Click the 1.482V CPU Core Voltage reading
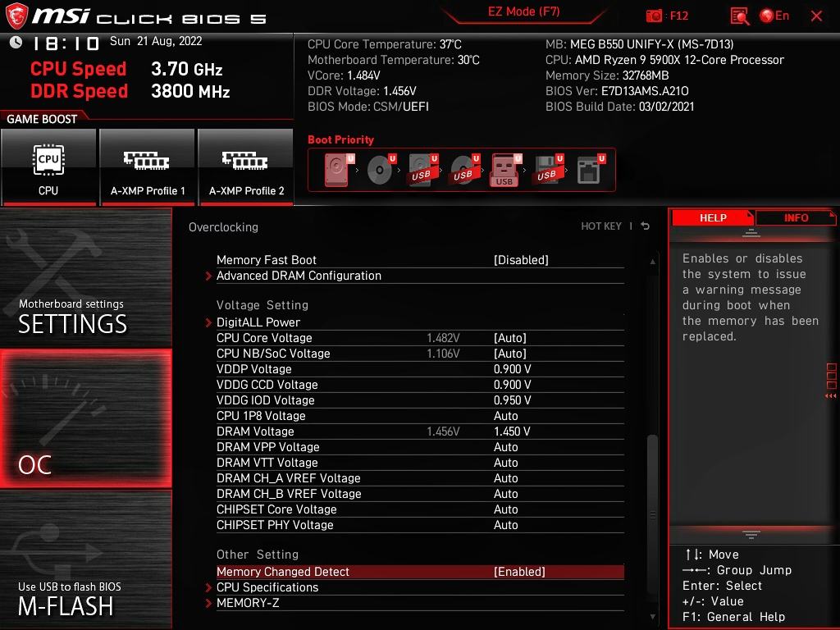This screenshot has height=630, width=840. click(443, 338)
